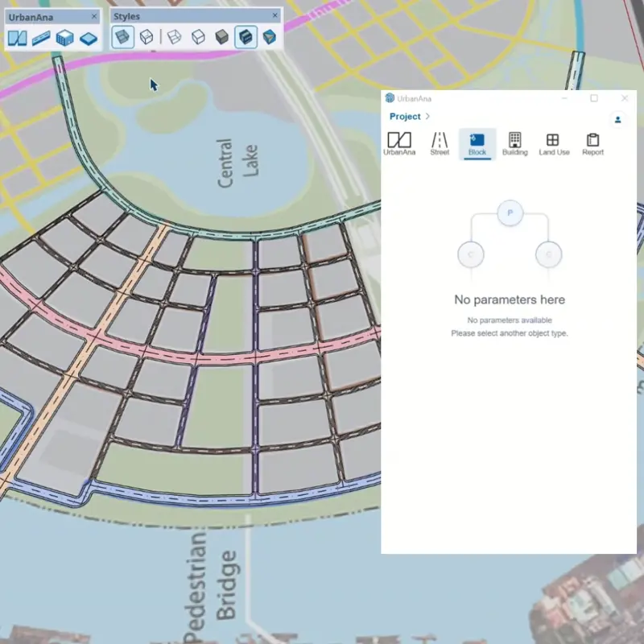Select the block split tool in UrbanAna toolbar
Screen dimensions: 644x644
pos(16,35)
